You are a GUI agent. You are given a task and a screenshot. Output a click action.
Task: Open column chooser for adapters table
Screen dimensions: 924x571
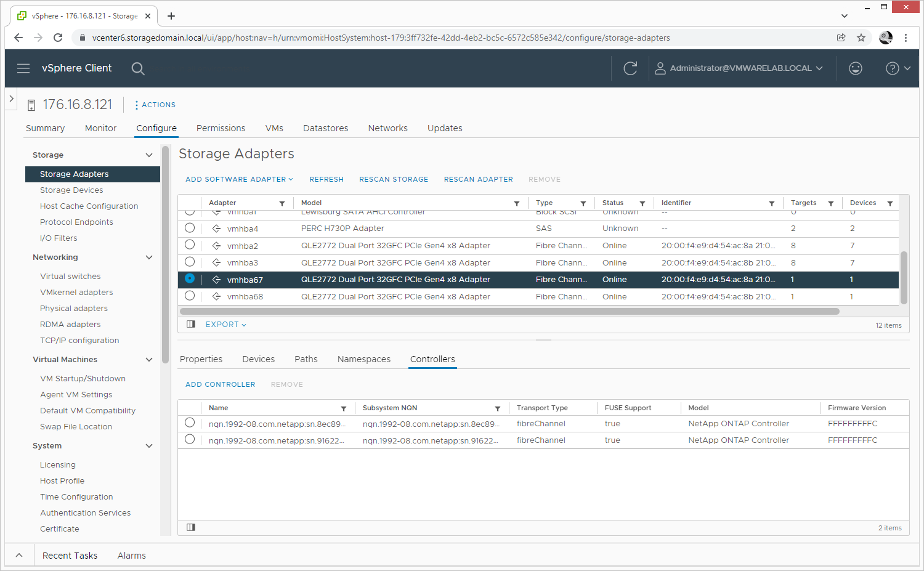(x=191, y=324)
